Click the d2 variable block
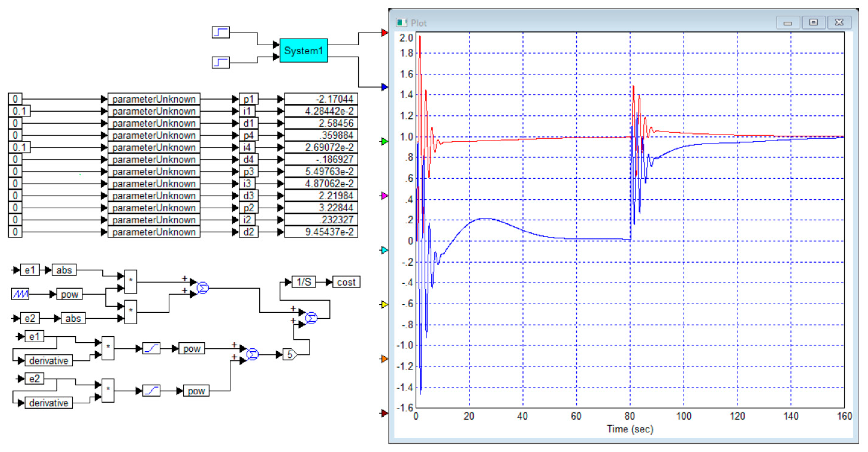This screenshot has width=868, height=452. [x=248, y=232]
